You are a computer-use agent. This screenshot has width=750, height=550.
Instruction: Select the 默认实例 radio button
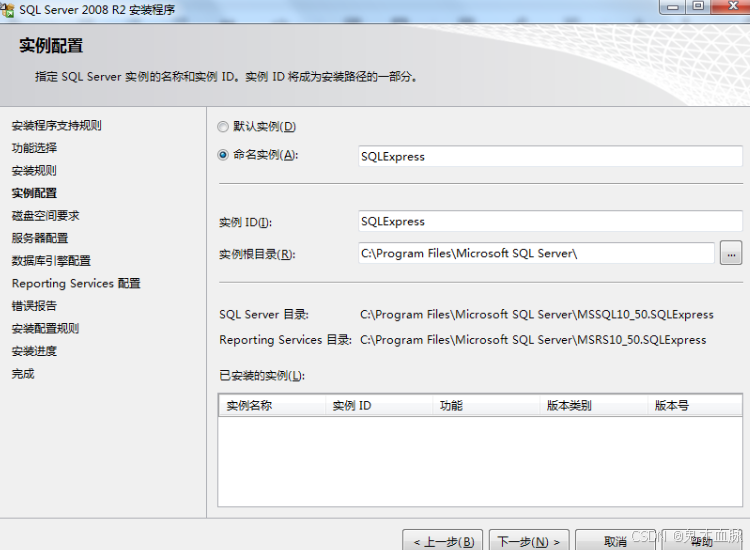[x=223, y=127]
